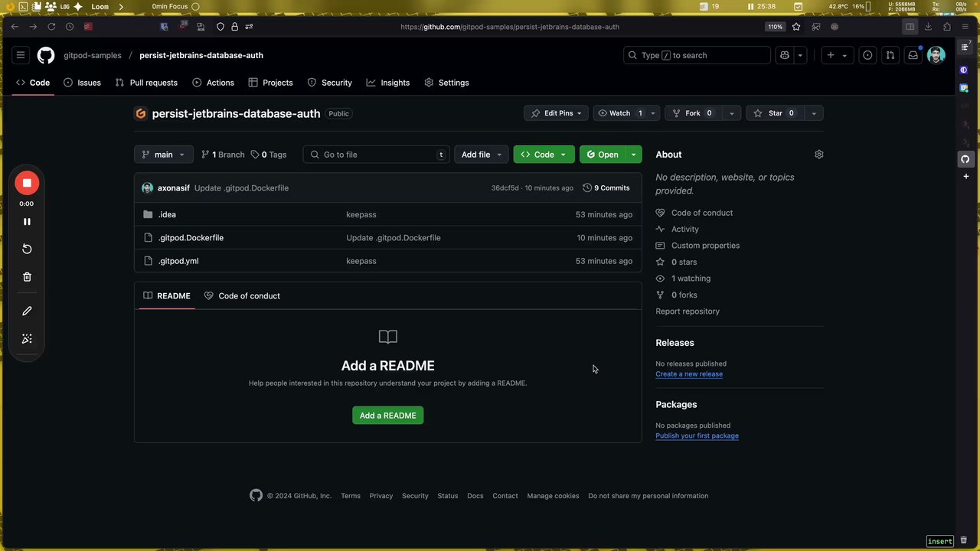This screenshot has height=551, width=980.
Task: Open the GitHub global navigation hamburger menu
Action: tap(21, 55)
